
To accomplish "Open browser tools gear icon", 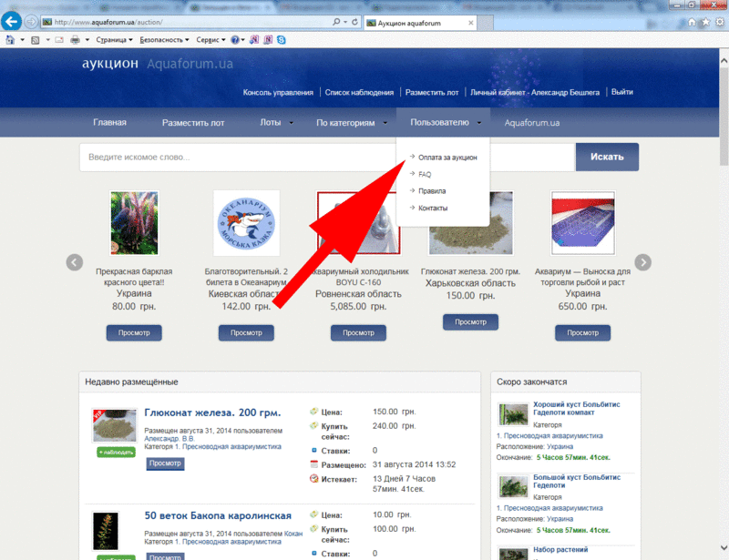I will (717, 21).
